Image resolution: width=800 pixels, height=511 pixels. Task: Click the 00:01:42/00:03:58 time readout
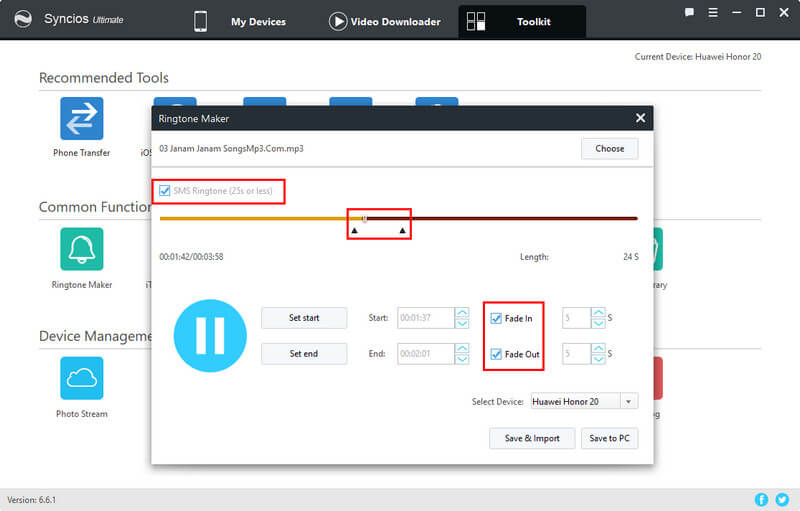pyautogui.click(x=191, y=257)
